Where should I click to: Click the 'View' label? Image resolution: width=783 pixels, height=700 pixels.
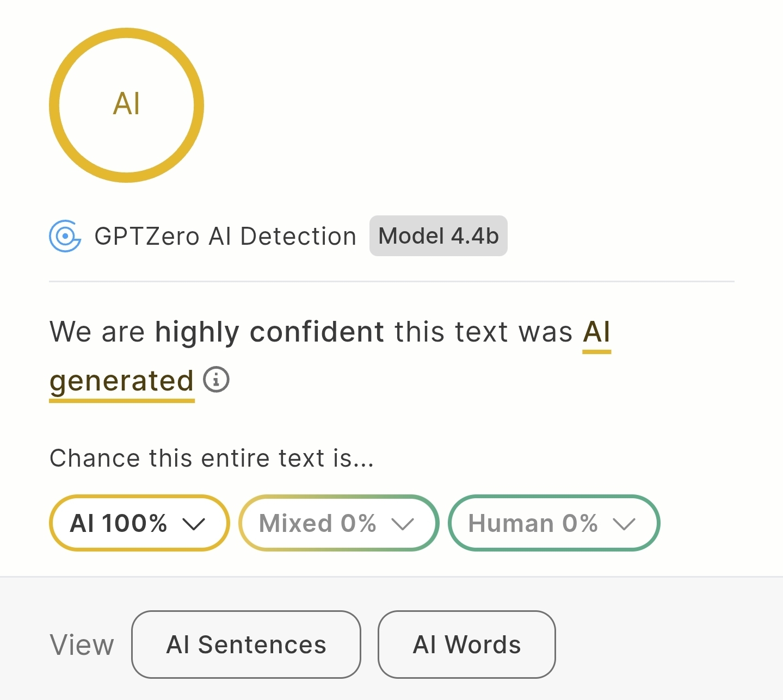(82, 645)
